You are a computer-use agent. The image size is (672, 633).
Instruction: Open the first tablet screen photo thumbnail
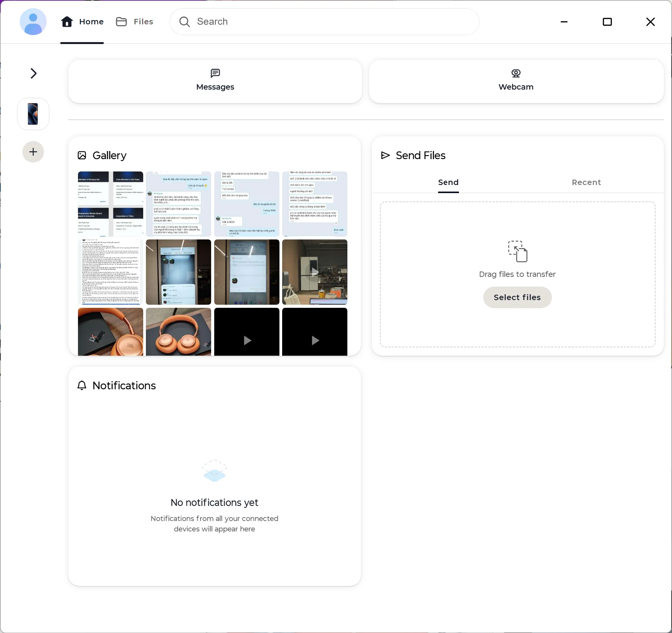click(178, 272)
